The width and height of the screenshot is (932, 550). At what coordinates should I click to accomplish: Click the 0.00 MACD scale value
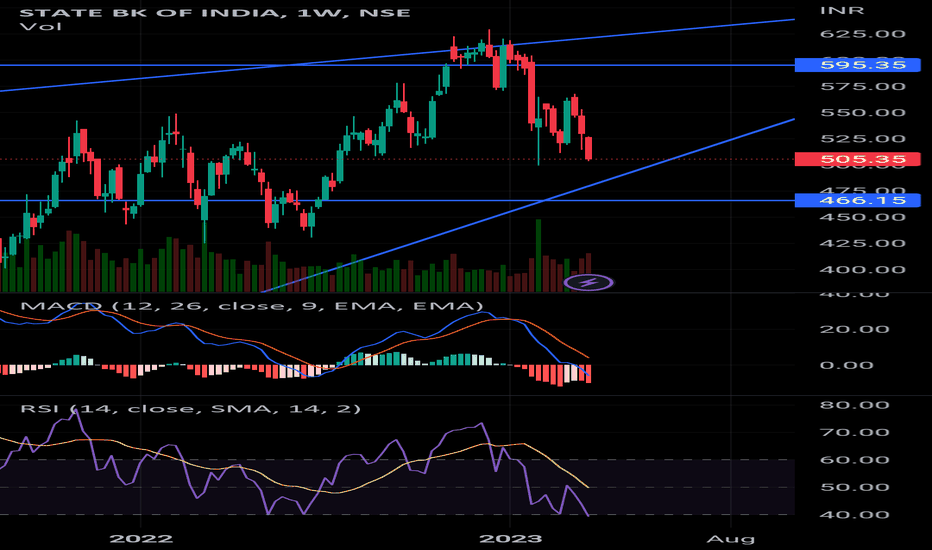pyautogui.click(x=846, y=364)
